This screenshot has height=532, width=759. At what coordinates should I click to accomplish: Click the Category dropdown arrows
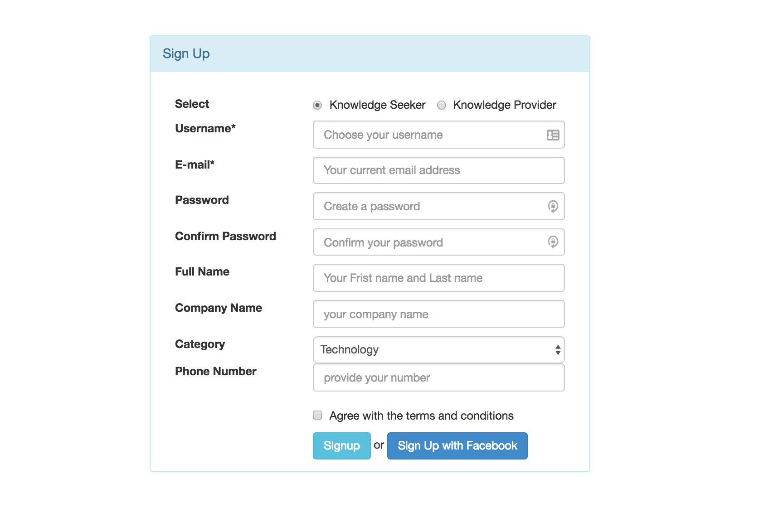pos(558,350)
